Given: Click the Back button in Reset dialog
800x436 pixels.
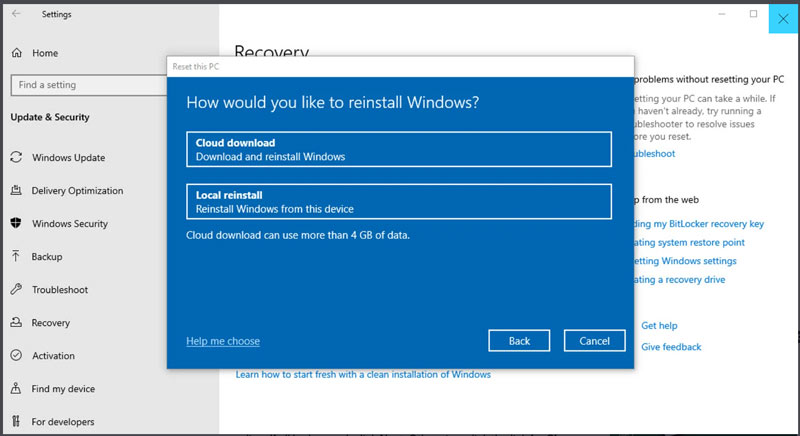Looking at the screenshot, I should click(x=519, y=341).
